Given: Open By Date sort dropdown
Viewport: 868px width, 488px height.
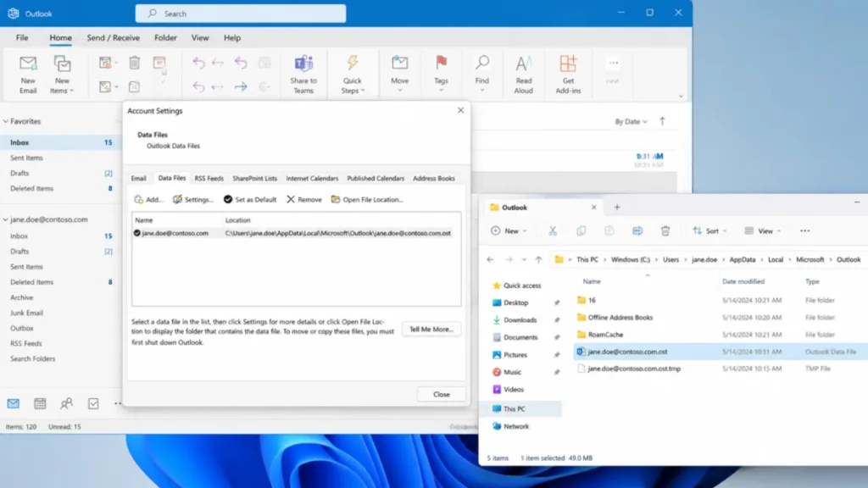Looking at the screenshot, I should pos(631,121).
